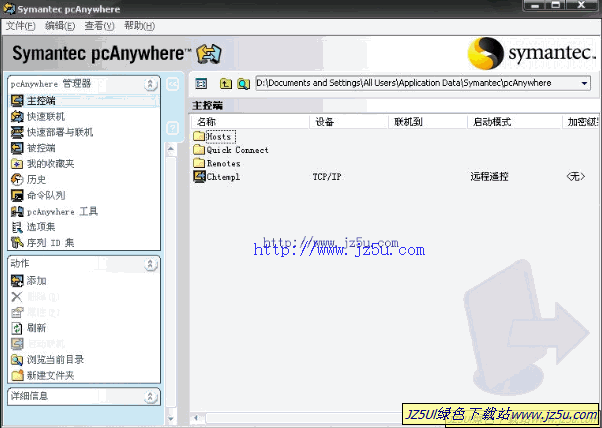The height and width of the screenshot is (428, 602).
Task: Open 序列 ID 集 item
Action: tap(43, 243)
